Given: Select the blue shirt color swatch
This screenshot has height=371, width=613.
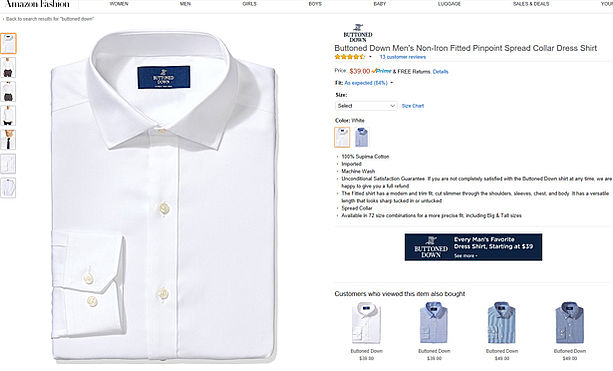Looking at the screenshot, I should click(362, 137).
